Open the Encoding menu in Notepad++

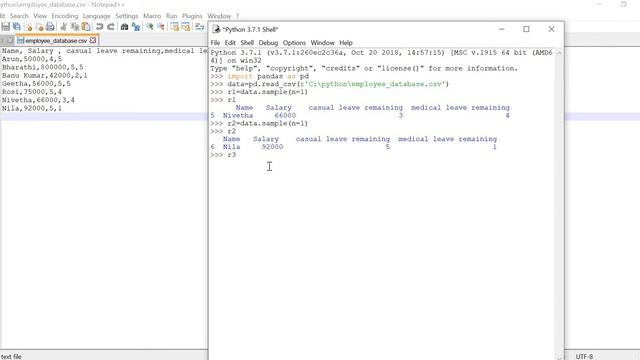(64, 16)
